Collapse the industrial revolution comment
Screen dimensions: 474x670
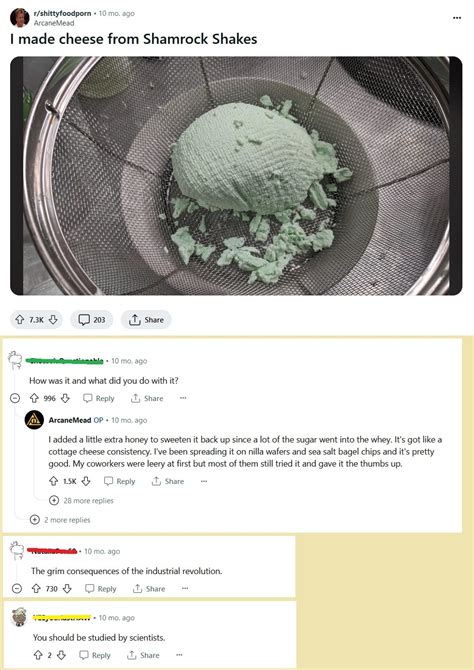point(17,588)
